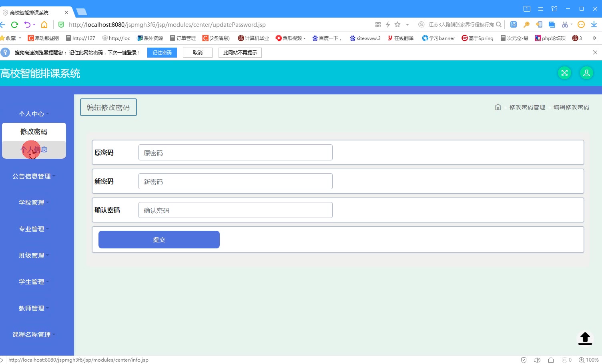Show more bookmarks with the double chevron

[x=594, y=38]
